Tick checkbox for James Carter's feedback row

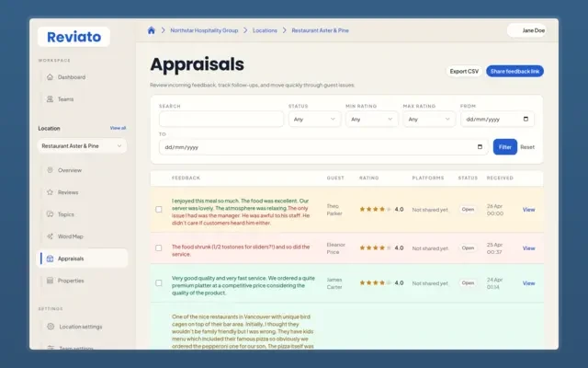coord(159,282)
